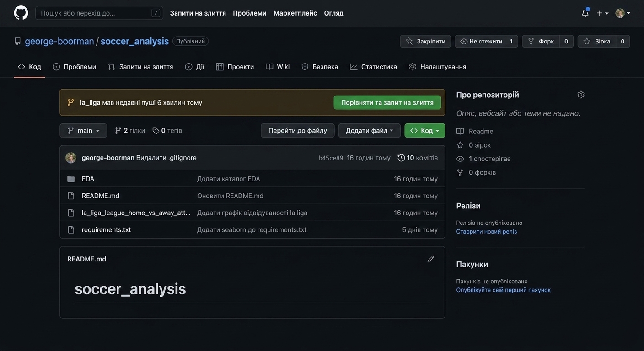Focus the Пошук або перехід search field
Screen dimensions: 644x351
tap(99, 13)
